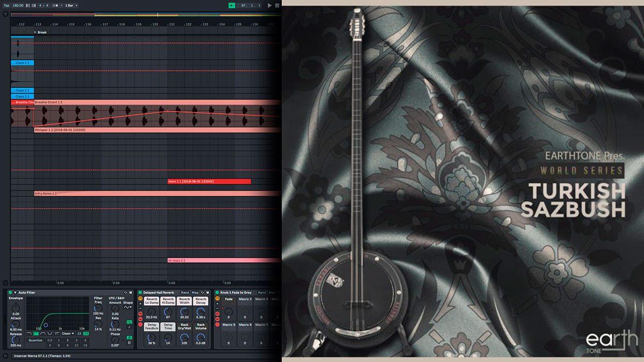This screenshot has height=362, width=644.
Task: Click the Tap tempo button
Action: coord(6,5)
